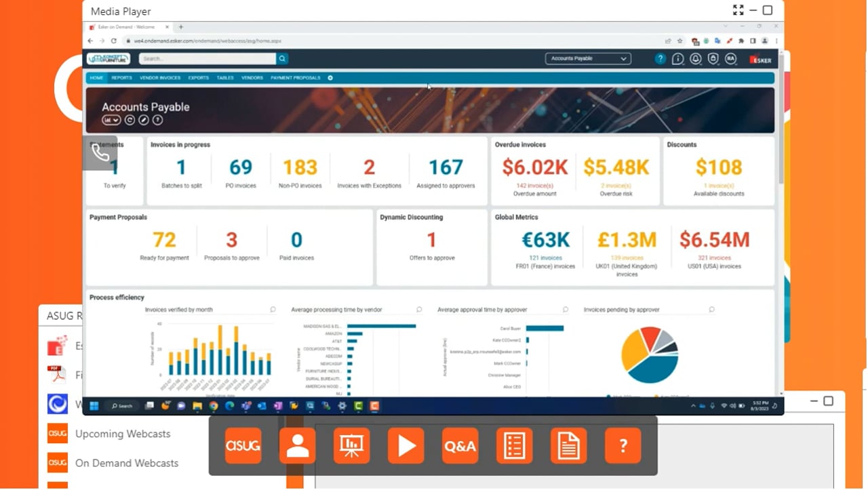Open On Demand Webcasts in ASUG resources
The height and width of the screenshot is (490, 868).
pyautogui.click(x=127, y=463)
